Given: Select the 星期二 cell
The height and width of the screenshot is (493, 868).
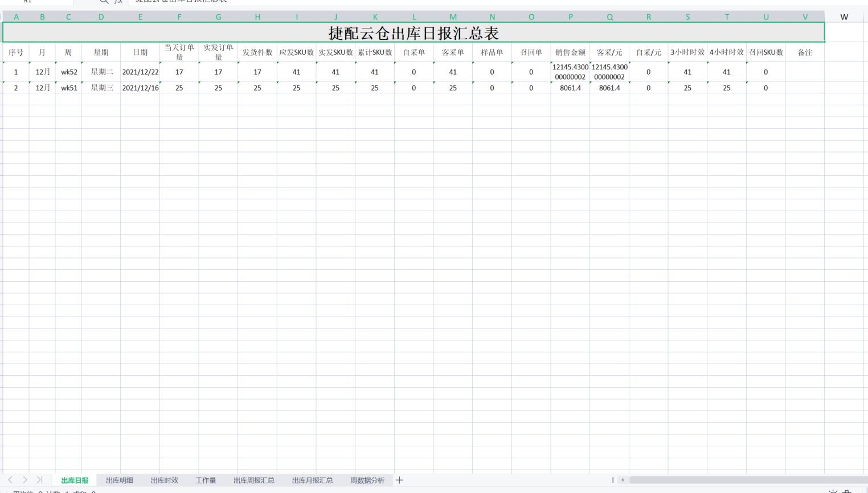Looking at the screenshot, I should tap(101, 72).
